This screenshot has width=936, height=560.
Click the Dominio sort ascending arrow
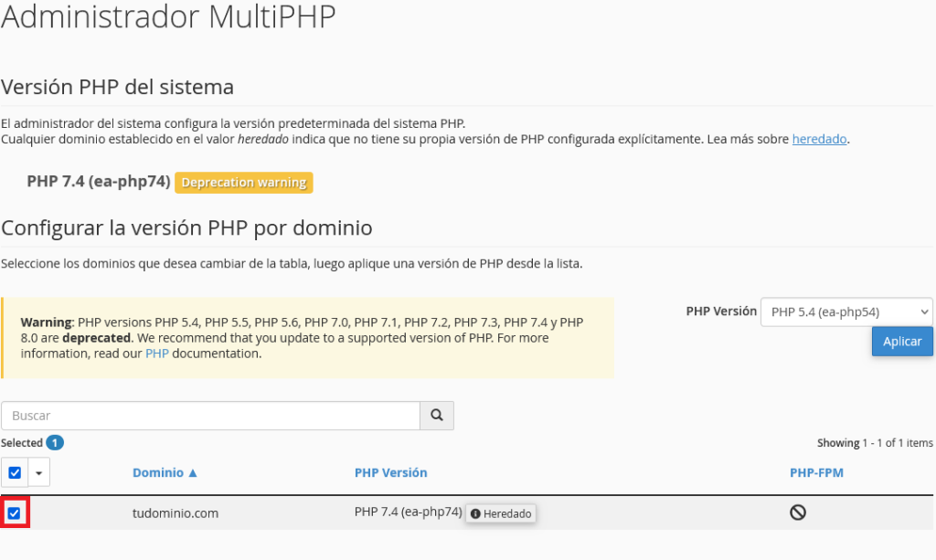[x=192, y=472]
